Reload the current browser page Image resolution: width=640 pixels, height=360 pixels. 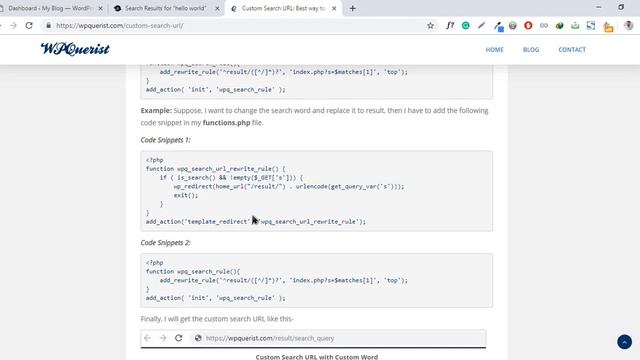coord(29,26)
